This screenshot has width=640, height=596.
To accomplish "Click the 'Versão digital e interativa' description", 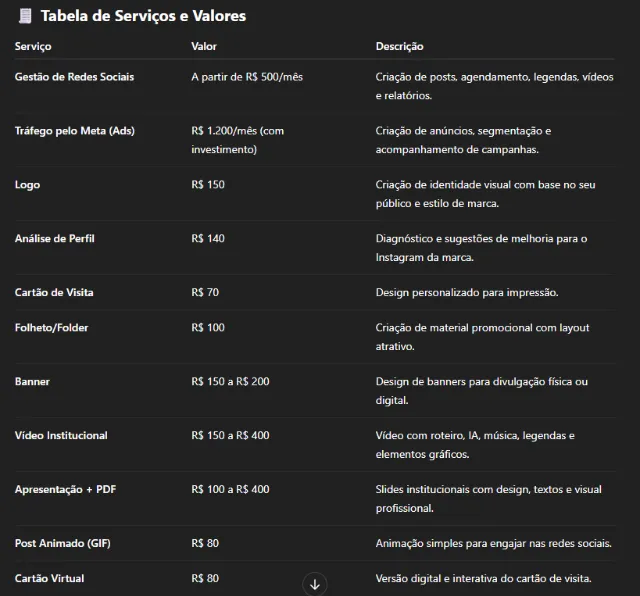I will [483, 578].
